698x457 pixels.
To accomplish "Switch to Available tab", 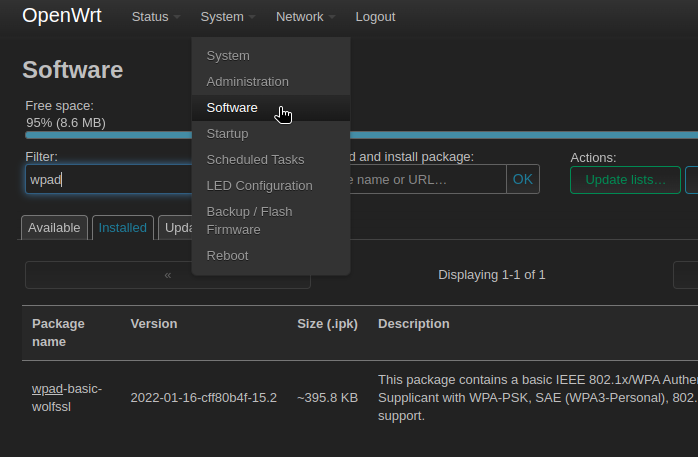I will pos(54,228).
